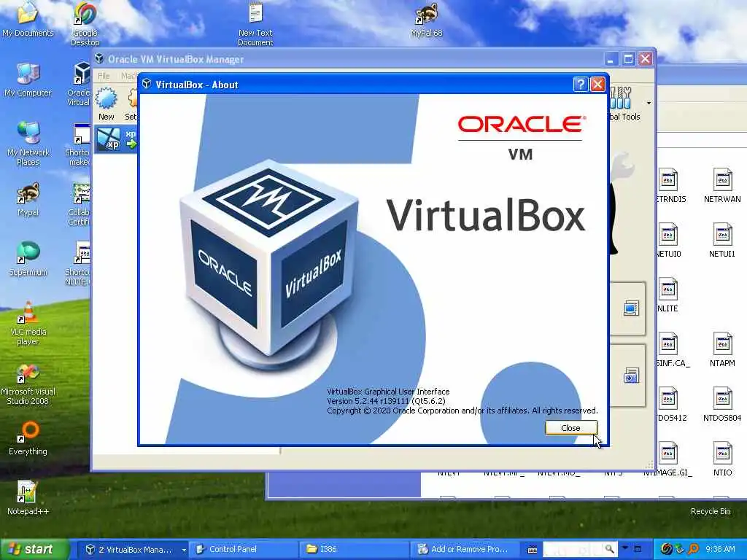This screenshot has width=747, height=560.
Task: Click the Close button in About dialog
Action: (x=570, y=427)
